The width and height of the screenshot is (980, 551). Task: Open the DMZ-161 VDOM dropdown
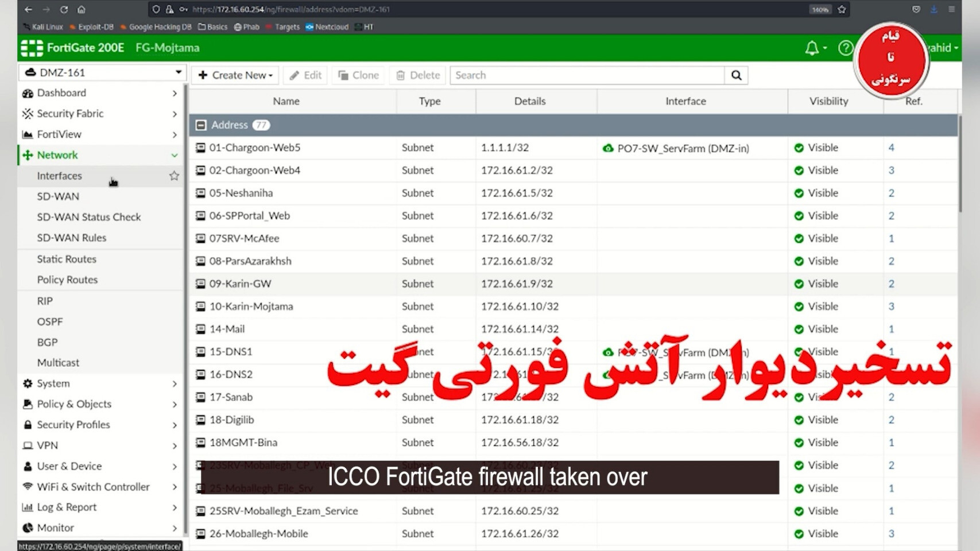click(103, 72)
